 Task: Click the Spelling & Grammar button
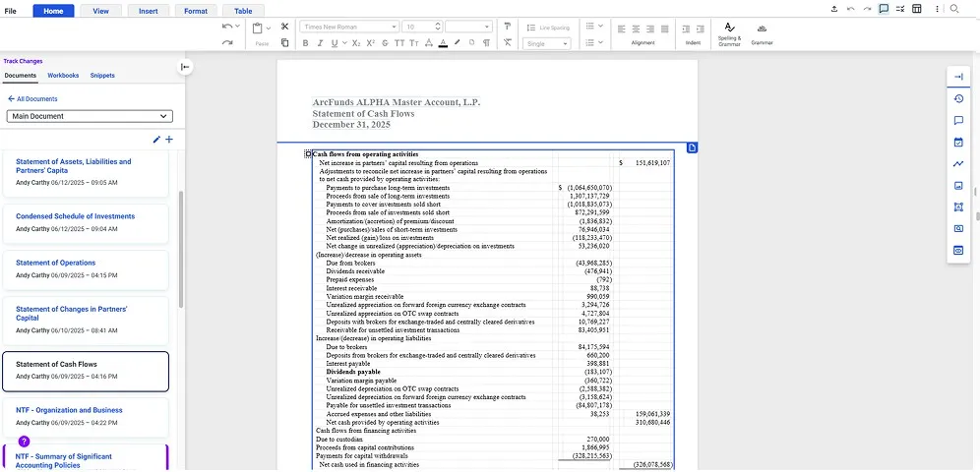pyautogui.click(x=729, y=33)
